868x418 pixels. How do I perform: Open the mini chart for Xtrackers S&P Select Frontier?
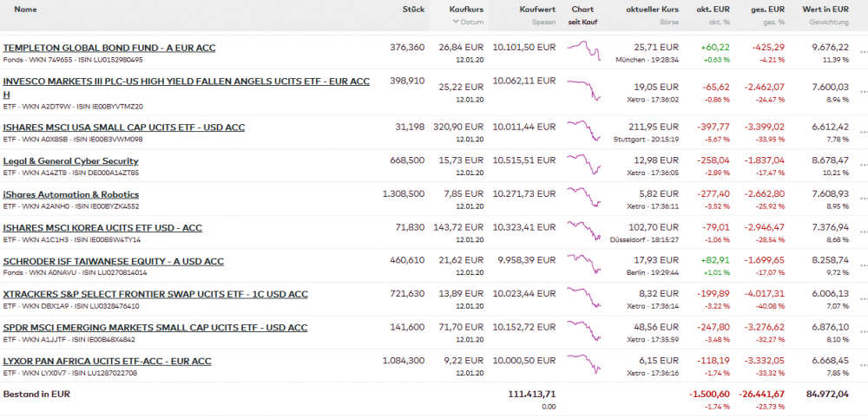coord(583,298)
